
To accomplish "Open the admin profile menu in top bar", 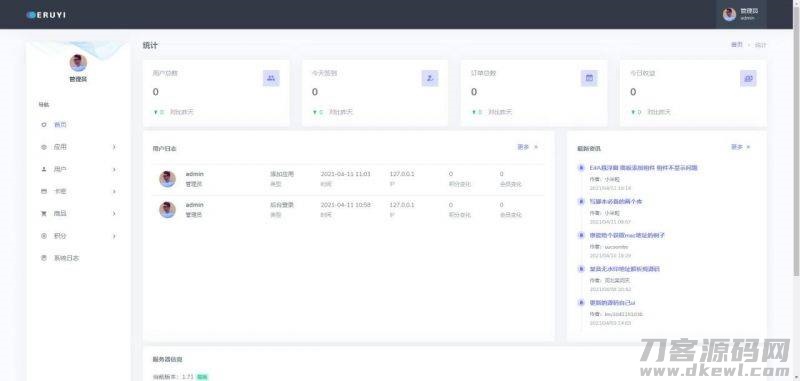I will (740, 14).
